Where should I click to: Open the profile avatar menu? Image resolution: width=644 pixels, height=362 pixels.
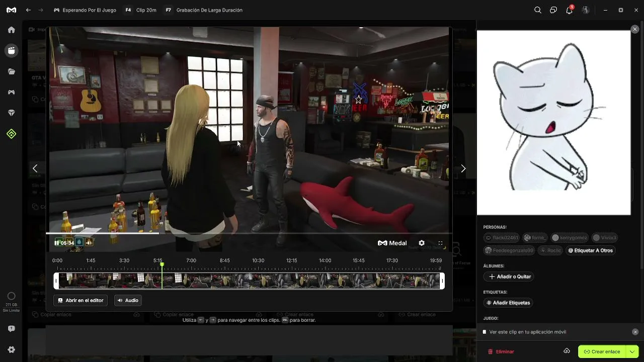point(586,10)
